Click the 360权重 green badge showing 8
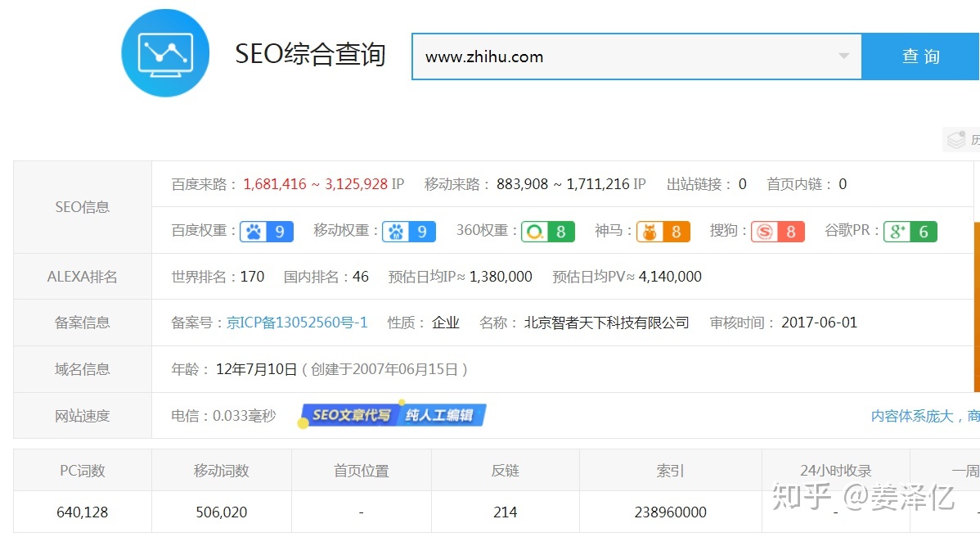 [x=548, y=232]
